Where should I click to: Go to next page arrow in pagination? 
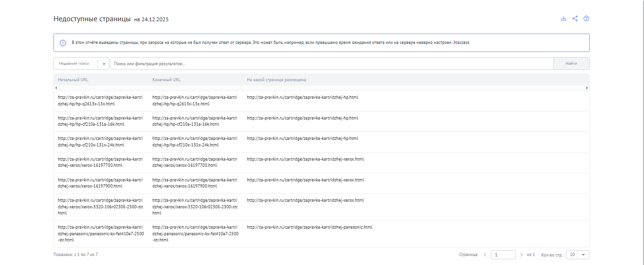point(522,255)
